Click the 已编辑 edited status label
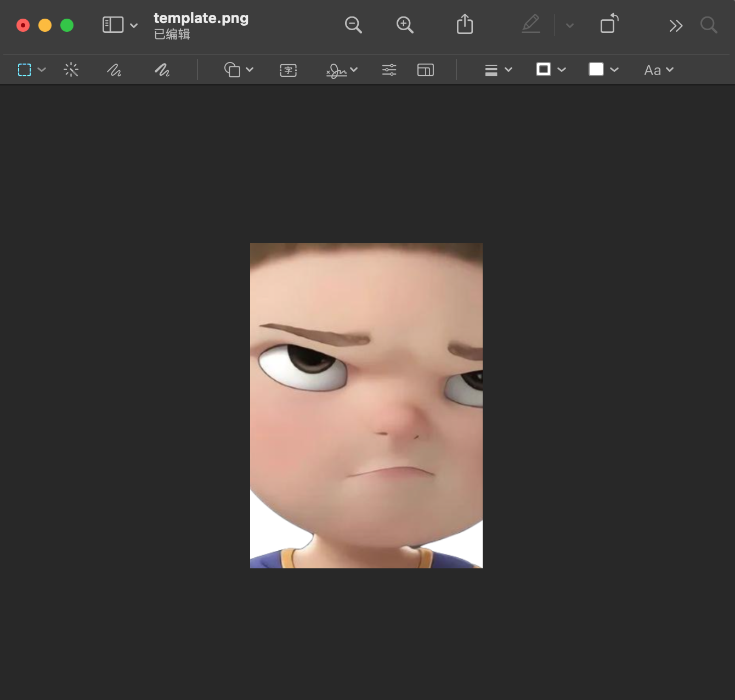This screenshot has width=735, height=700. [x=172, y=34]
